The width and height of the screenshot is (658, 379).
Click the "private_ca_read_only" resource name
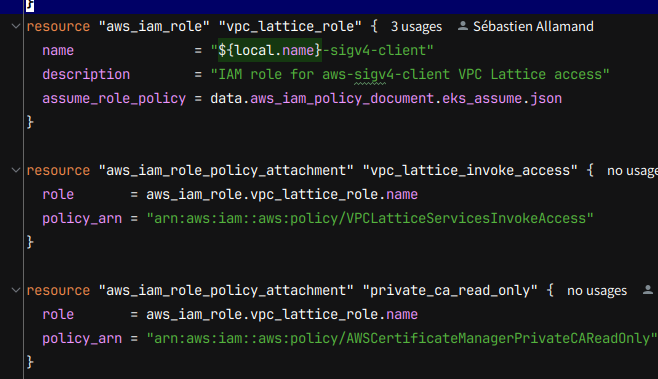[x=450, y=291]
